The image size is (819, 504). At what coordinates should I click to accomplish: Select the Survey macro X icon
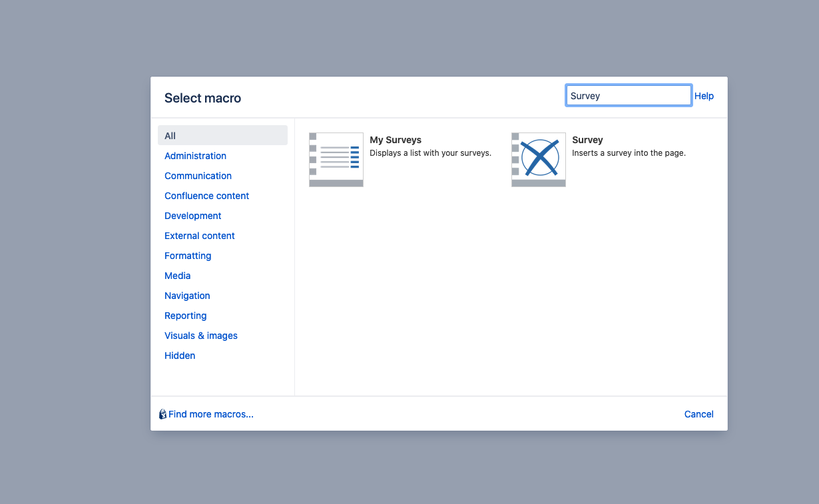539,159
